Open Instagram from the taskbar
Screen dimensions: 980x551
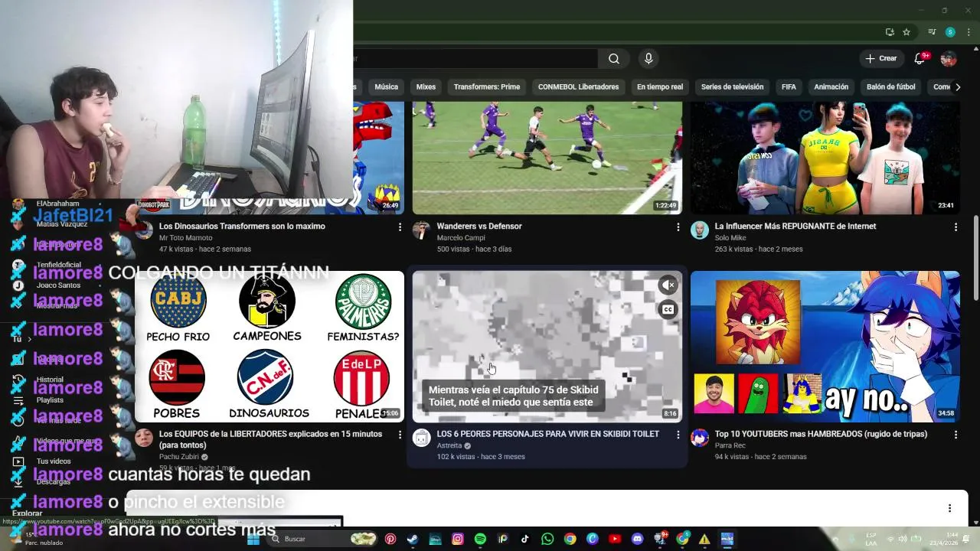coord(458,539)
